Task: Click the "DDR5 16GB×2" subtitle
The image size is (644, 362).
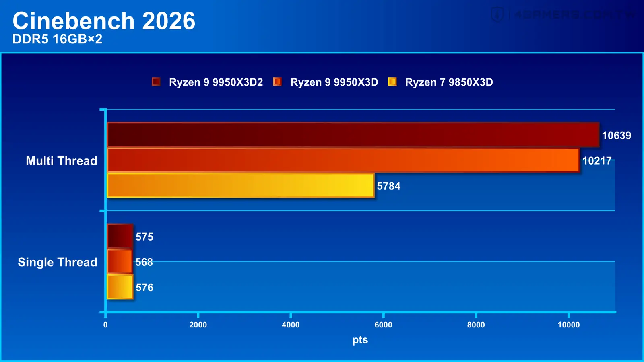Action: coord(57,39)
